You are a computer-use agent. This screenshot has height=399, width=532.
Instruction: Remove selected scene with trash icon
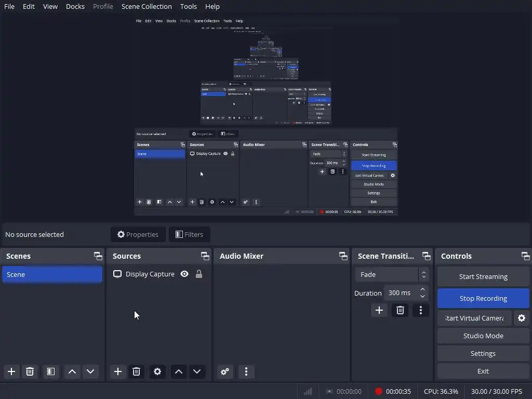30,371
